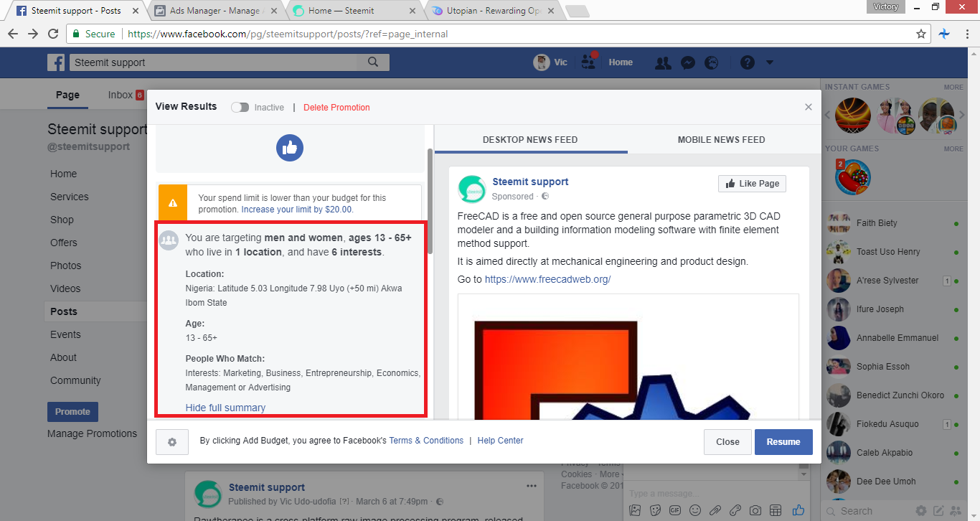Open chat with Faith Biety

(893, 223)
